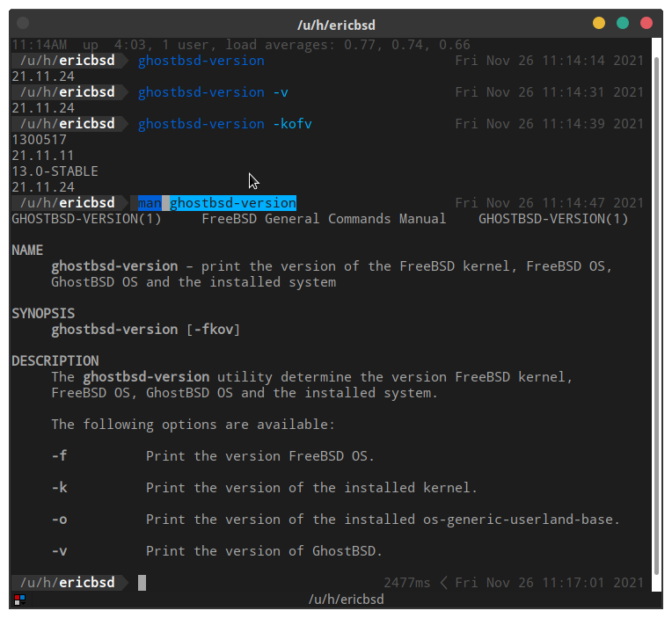Click the timestamp 'Fri Nov 26 11:14:39 2021'
672x618 pixels.
(550, 124)
